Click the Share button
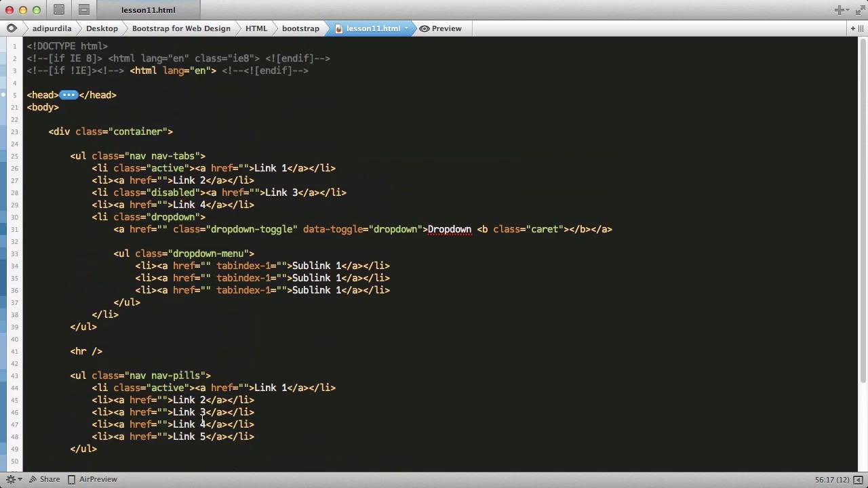 (44, 479)
